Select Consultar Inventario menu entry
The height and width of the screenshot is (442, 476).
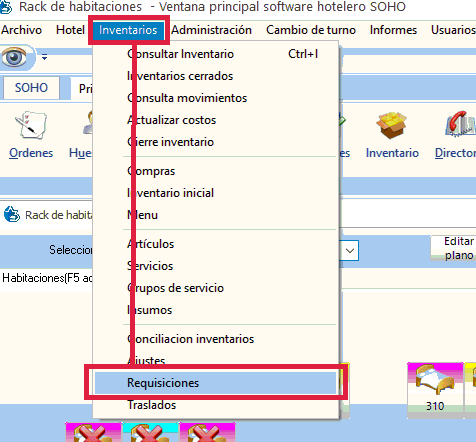[216, 54]
